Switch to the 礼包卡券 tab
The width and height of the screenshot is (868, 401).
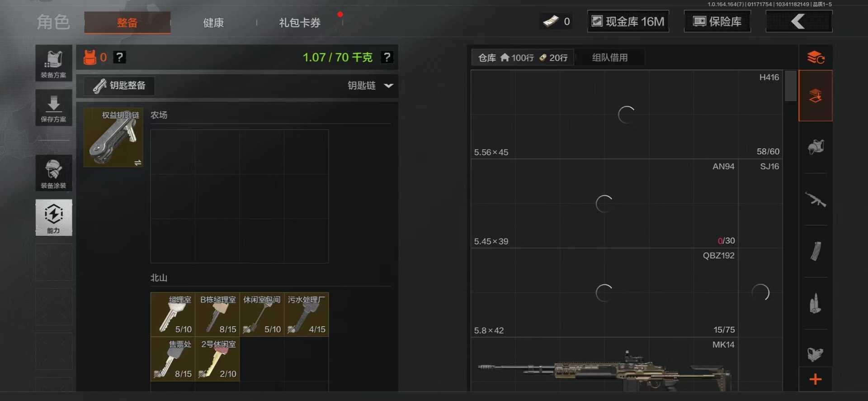[300, 23]
